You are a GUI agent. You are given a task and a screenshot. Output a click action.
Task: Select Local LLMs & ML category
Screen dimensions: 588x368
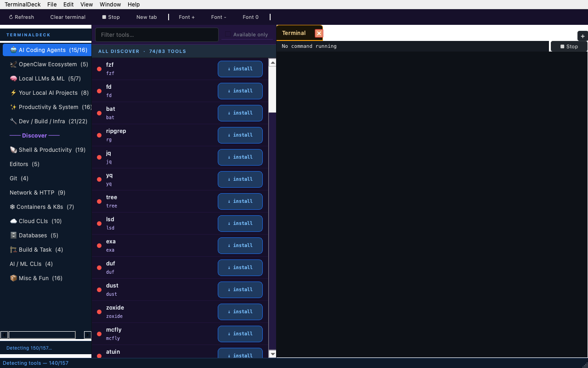(47, 79)
